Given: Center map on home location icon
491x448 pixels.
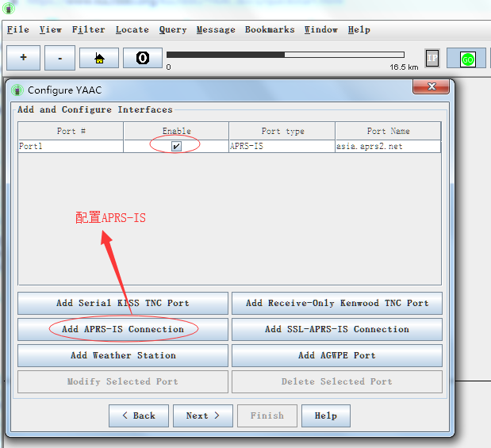Looking at the screenshot, I should click(x=99, y=58).
